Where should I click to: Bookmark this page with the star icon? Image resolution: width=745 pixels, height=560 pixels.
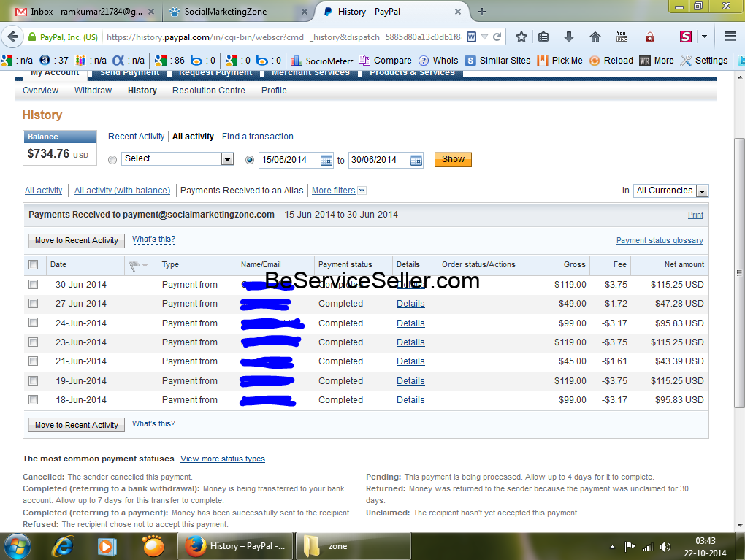(x=521, y=37)
